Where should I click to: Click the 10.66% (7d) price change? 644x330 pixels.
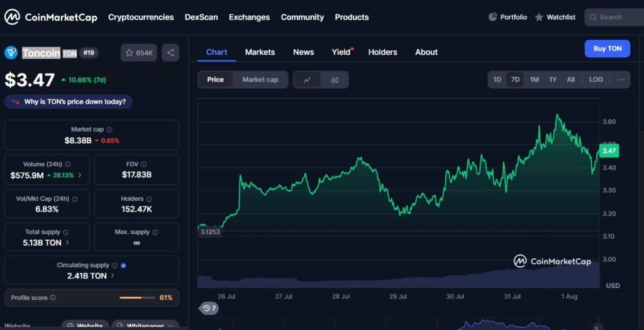click(84, 80)
